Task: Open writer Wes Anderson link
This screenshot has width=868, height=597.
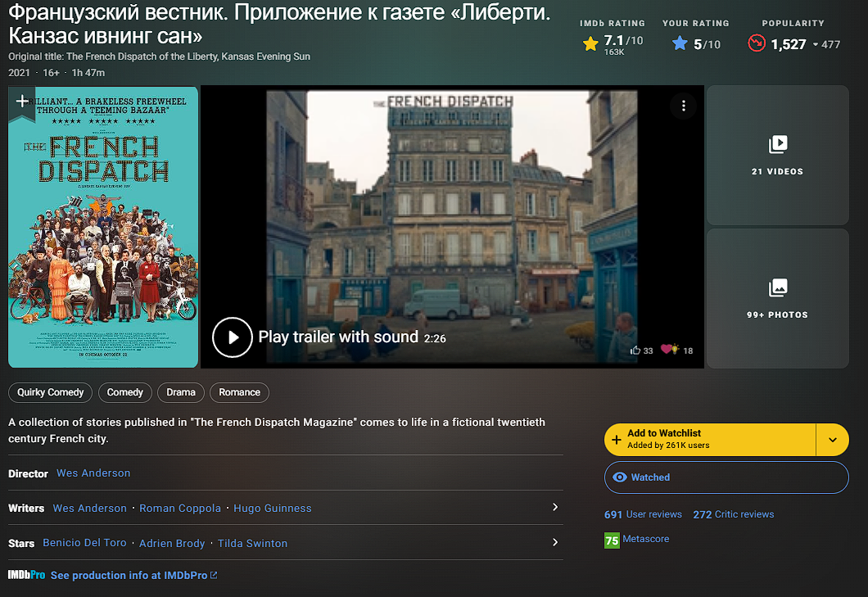Action: pyautogui.click(x=90, y=508)
